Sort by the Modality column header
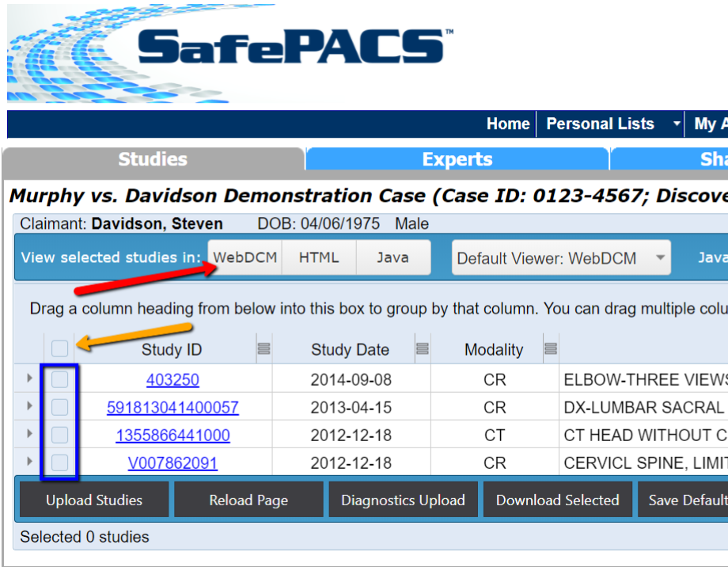The height and width of the screenshot is (567, 728). click(x=494, y=349)
